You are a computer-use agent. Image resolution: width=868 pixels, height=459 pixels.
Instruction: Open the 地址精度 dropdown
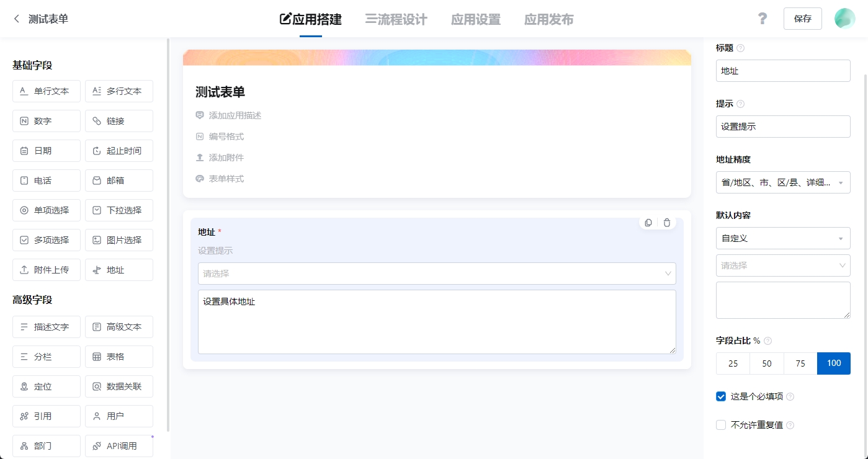782,182
